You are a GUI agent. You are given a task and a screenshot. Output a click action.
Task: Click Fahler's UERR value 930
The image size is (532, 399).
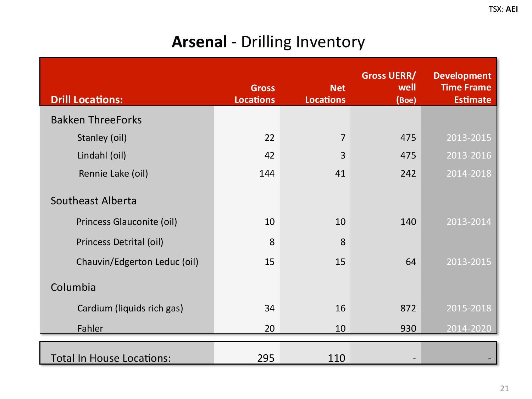point(408,328)
